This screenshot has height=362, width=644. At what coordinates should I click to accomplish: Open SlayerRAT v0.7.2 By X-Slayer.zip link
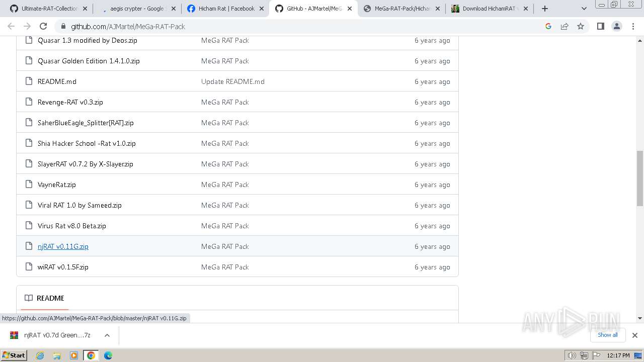coord(86,164)
